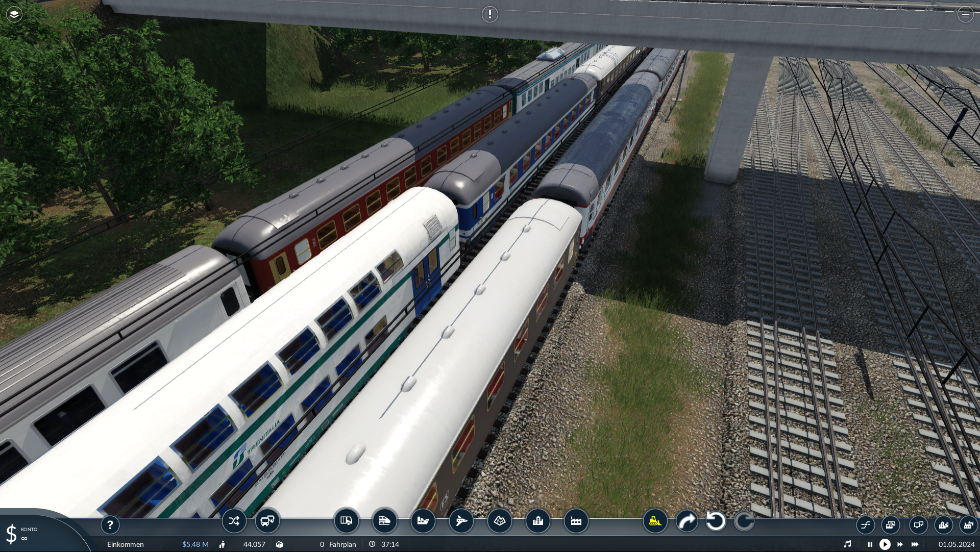Toggle the industry cargo flow overlay

[x=968, y=525]
